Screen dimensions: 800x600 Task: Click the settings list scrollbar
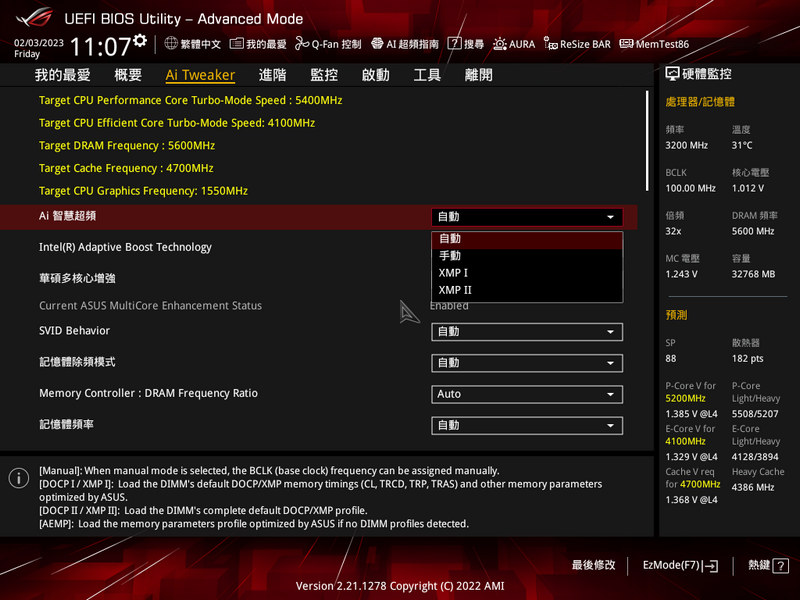click(647, 141)
